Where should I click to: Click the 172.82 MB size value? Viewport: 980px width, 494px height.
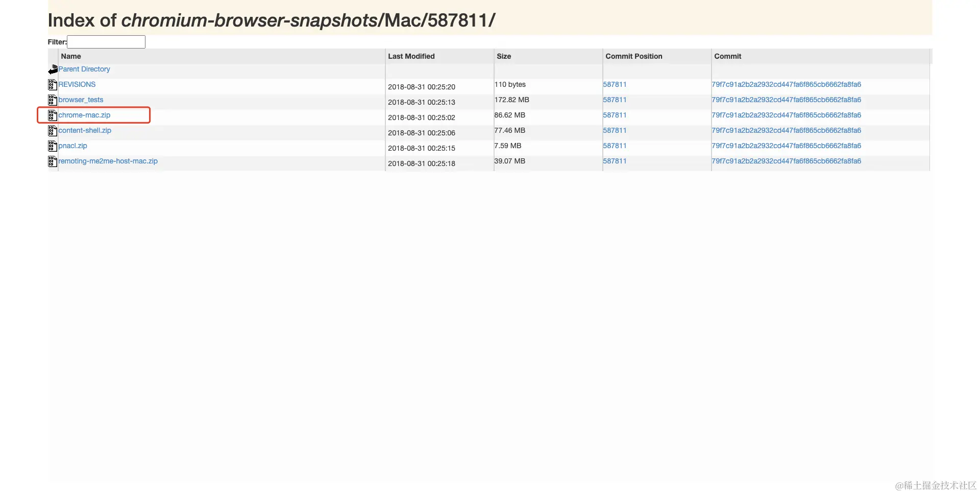click(512, 100)
